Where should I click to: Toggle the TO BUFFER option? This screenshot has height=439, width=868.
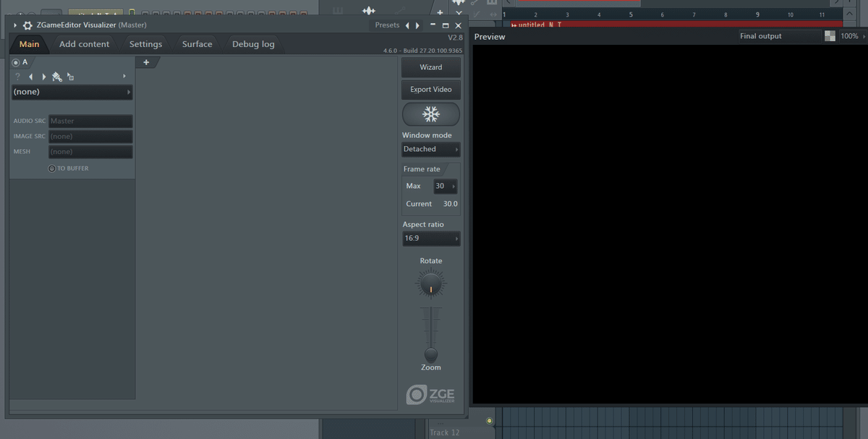tap(52, 169)
